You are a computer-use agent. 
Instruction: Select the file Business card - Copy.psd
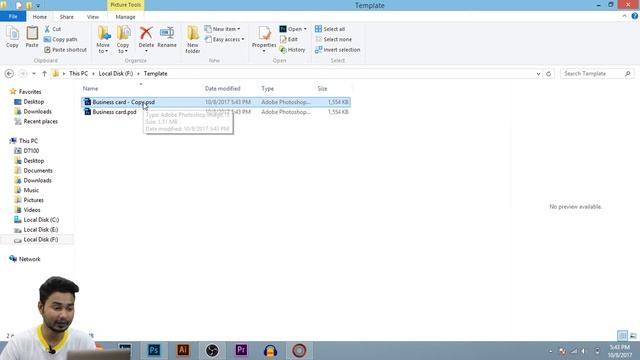(x=216, y=102)
